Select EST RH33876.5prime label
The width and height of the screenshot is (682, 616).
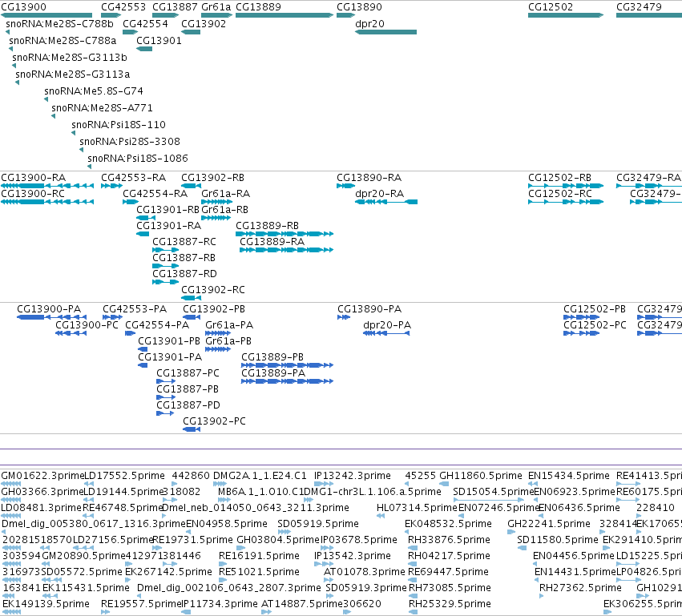tap(449, 540)
